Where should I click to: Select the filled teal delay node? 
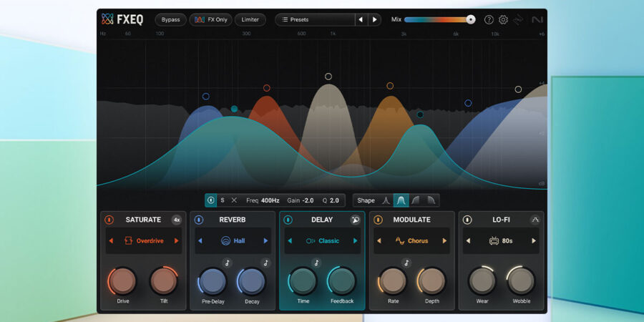point(234,109)
